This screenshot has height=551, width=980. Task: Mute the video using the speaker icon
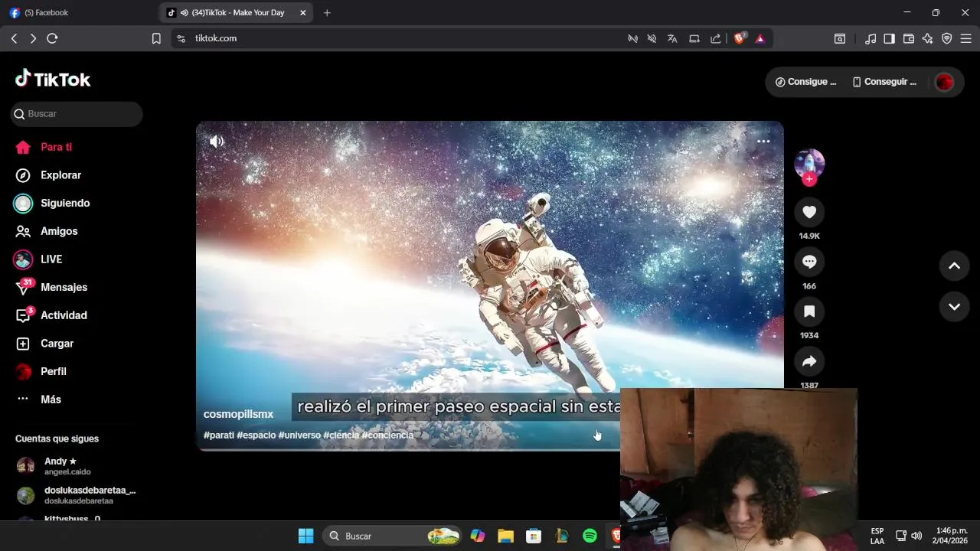[217, 142]
